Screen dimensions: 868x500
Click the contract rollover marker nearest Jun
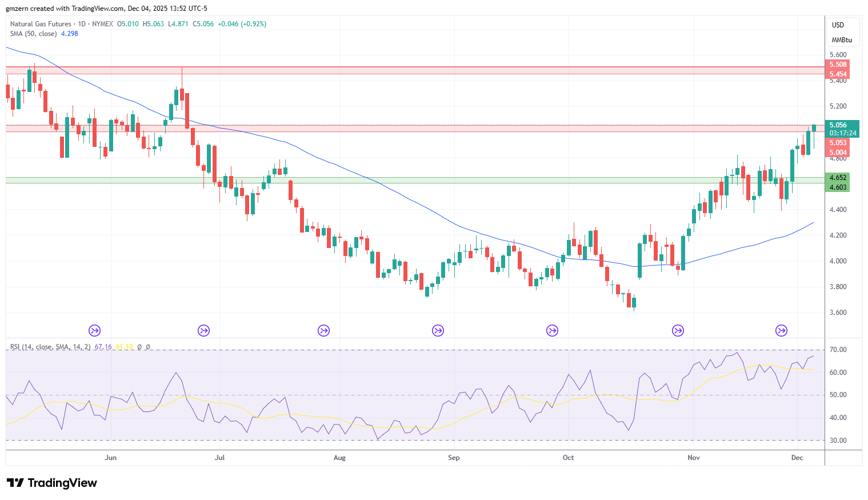pyautogui.click(x=95, y=330)
